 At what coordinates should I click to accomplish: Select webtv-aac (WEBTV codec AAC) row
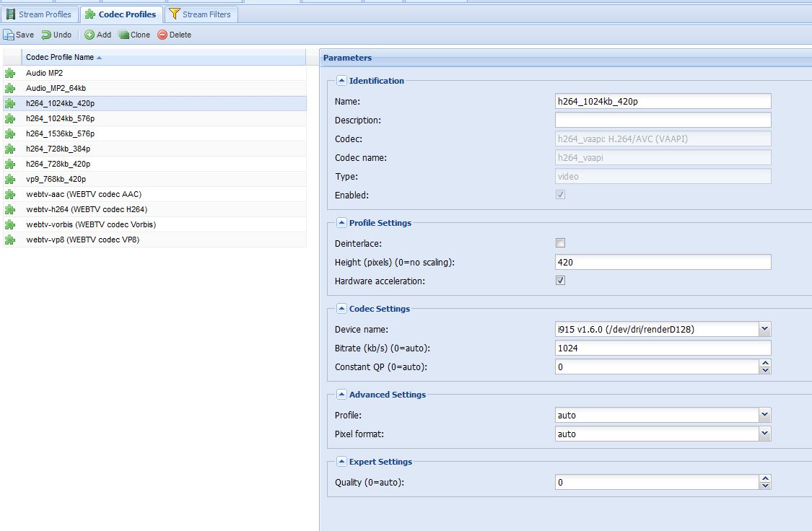pyautogui.click(x=155, y=194)
